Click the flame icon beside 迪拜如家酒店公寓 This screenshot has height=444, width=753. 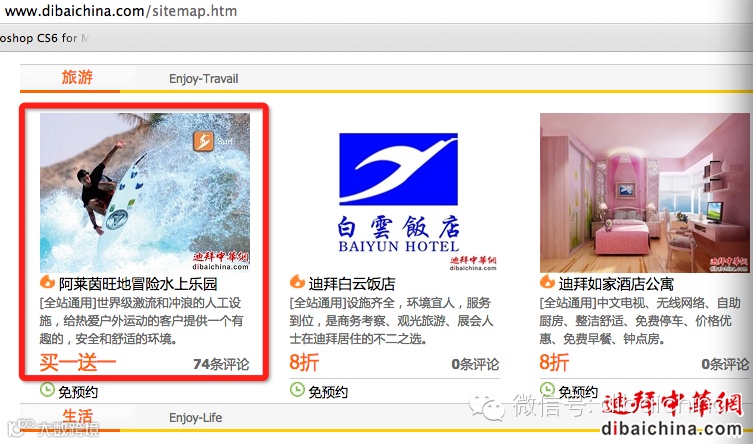pyautogui.click(x=547, y=282)
